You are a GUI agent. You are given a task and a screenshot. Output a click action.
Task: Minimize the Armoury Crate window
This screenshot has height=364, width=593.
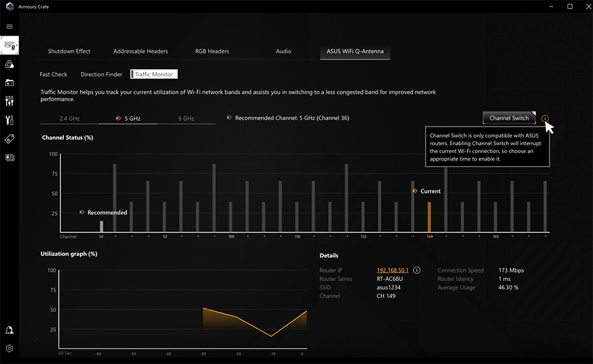(x=551, y=7)
